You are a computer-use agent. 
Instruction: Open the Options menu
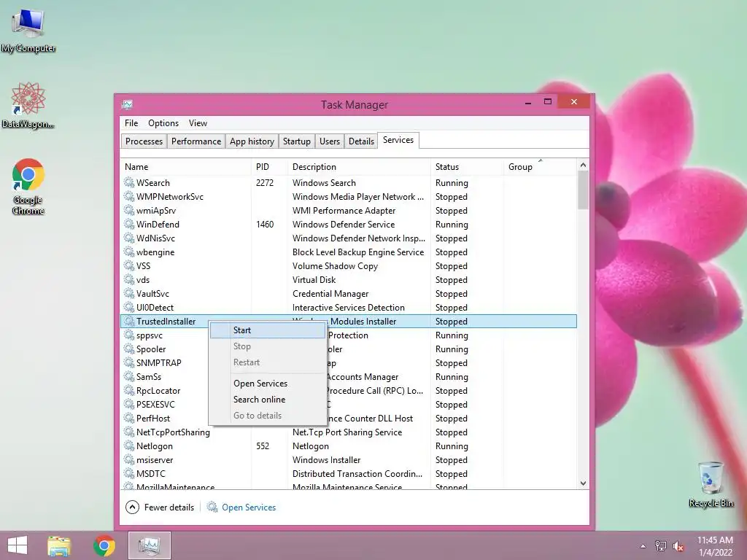coord(163,122)
